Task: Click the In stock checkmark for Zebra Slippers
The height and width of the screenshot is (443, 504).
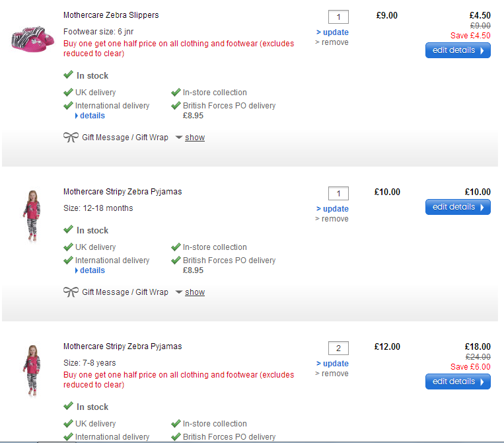Action: [68, 75]
